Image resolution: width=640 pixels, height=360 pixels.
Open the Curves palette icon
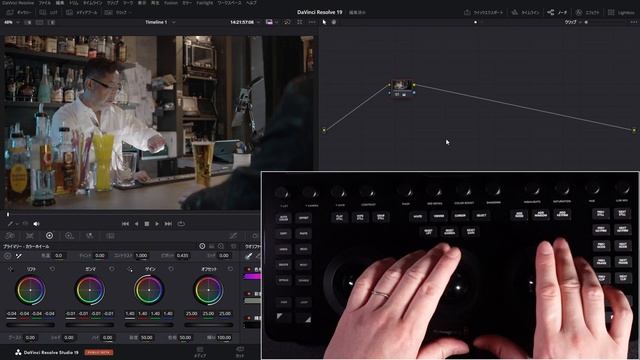coord(233,236)
